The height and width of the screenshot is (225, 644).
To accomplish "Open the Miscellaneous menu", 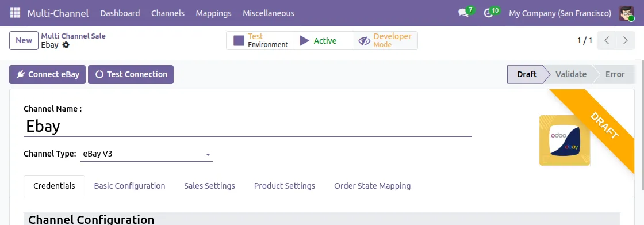I will pyautogui.click(x=268, y=13).
